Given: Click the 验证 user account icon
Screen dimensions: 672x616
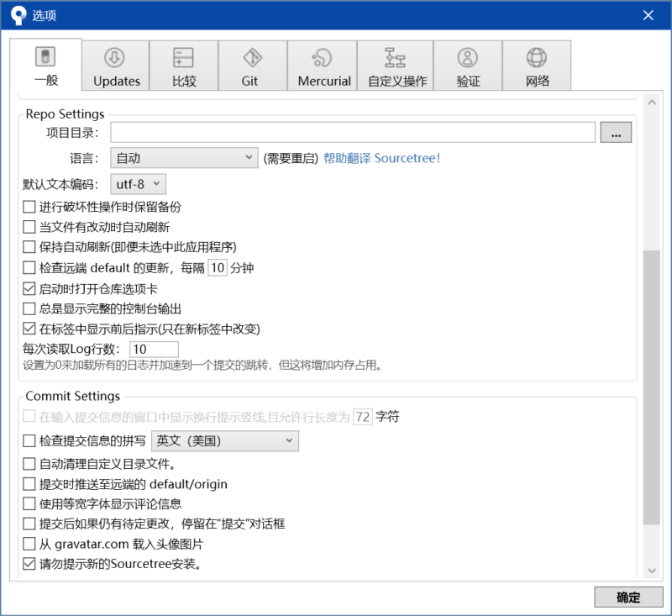Looking at the screenshot, I should pos(468,57).
